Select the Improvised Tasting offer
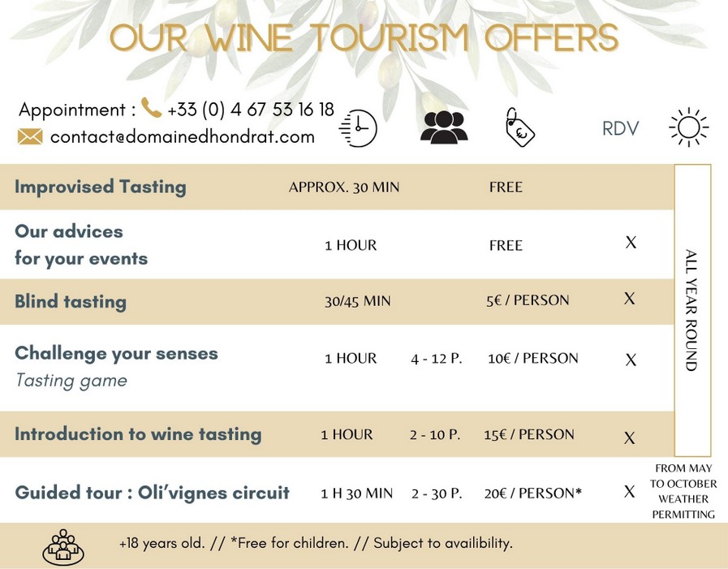This screenshot has height=569, width=728. pos(101,187)
